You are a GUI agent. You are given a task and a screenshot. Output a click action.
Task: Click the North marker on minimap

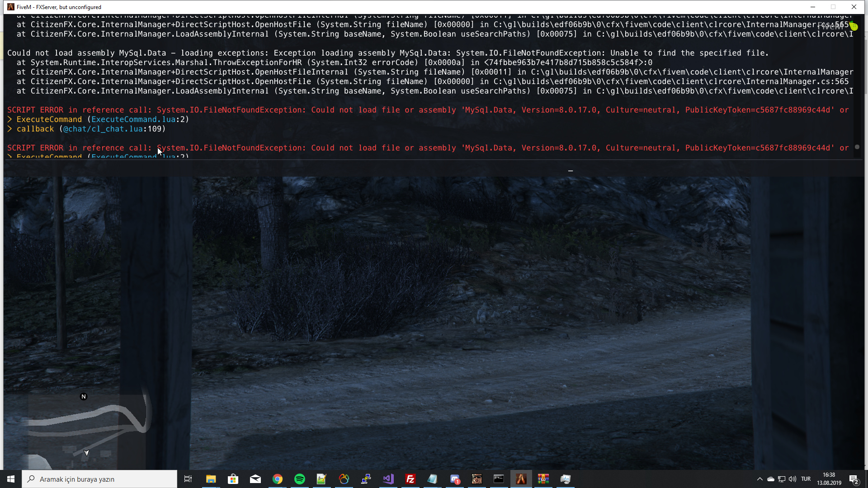coord(84,397)
